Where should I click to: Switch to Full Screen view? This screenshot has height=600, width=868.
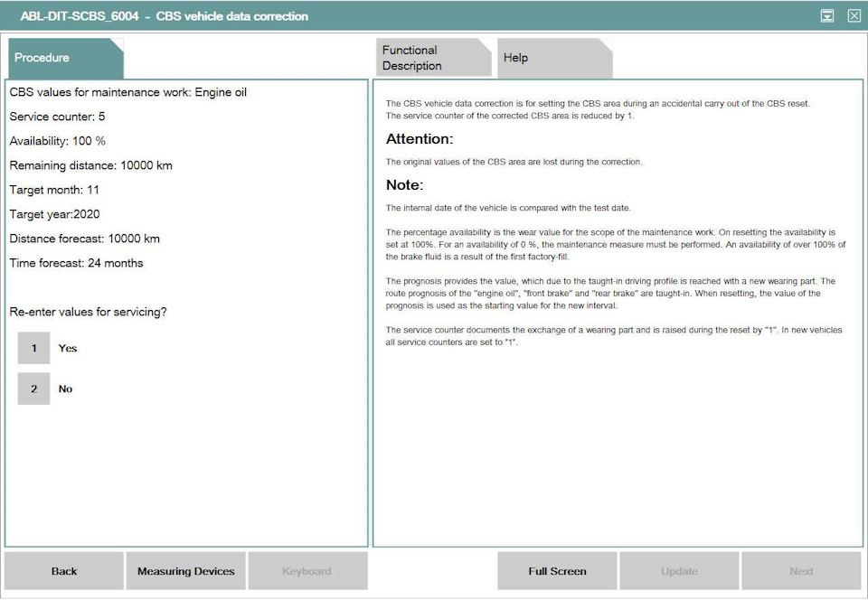click(557, 571)
